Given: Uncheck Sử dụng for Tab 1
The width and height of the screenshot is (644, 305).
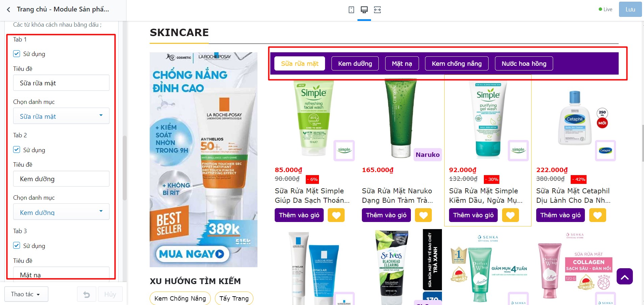Looking at the screenshot, I should [17, 54].
